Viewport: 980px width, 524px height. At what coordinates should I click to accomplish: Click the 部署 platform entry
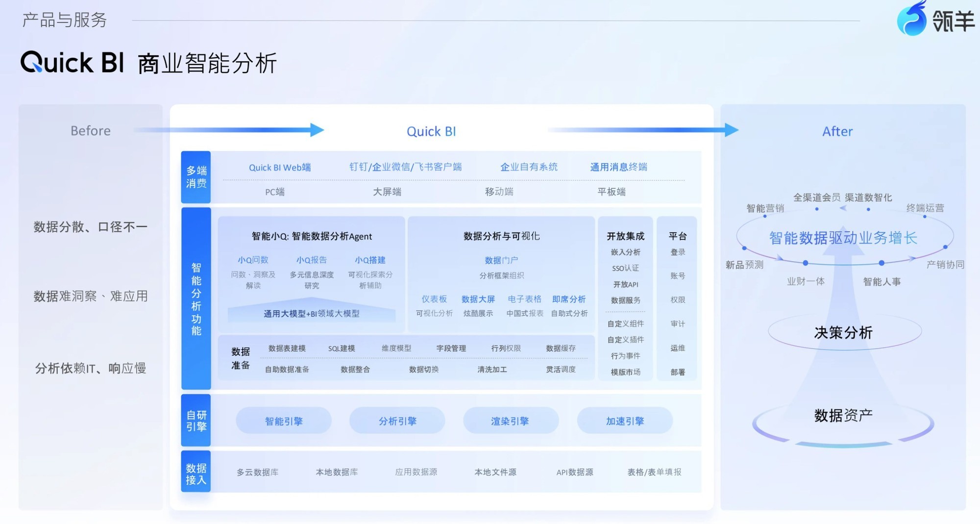[678, 372]
